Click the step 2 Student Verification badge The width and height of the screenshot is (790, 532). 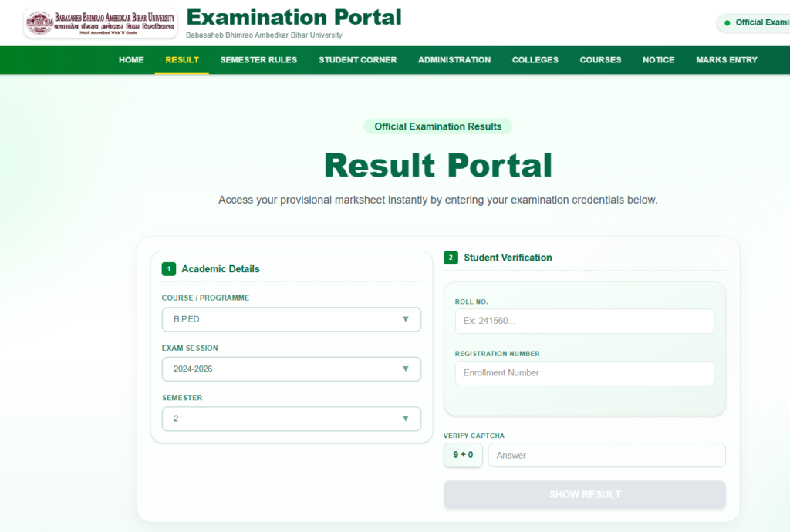(451, 258)
